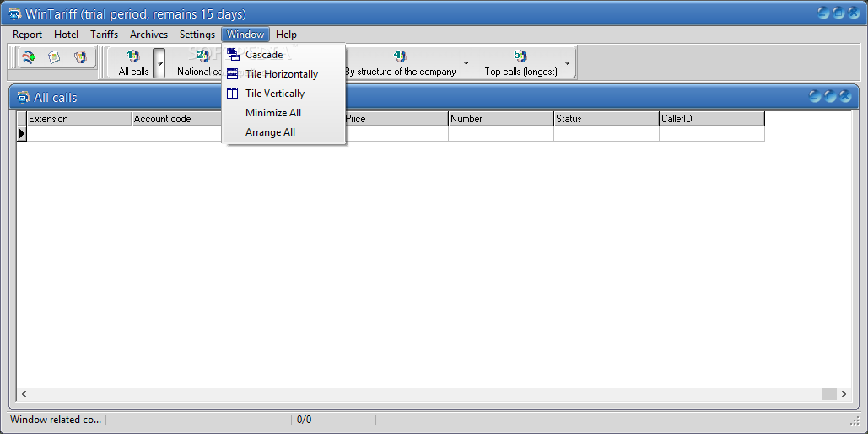868x434 pixels.
Task: Open the Report menu
Action: [x=27, y=35]
